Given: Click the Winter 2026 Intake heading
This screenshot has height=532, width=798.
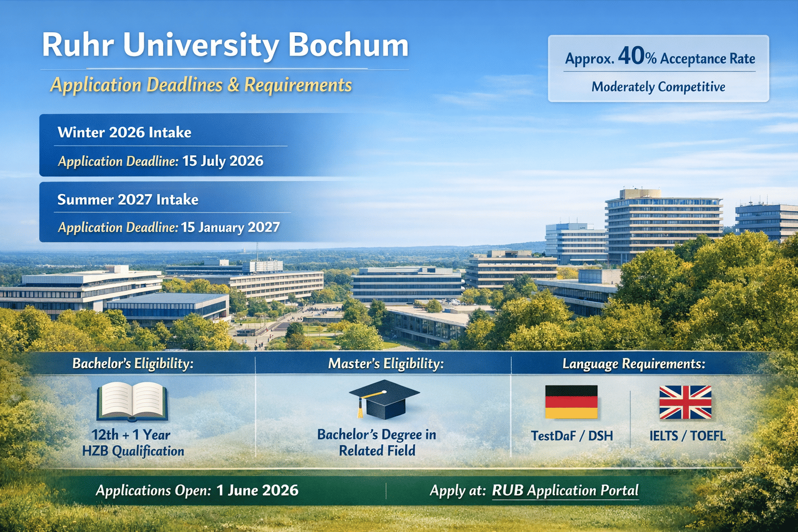Looking at the screenshot, I should 124,132.
